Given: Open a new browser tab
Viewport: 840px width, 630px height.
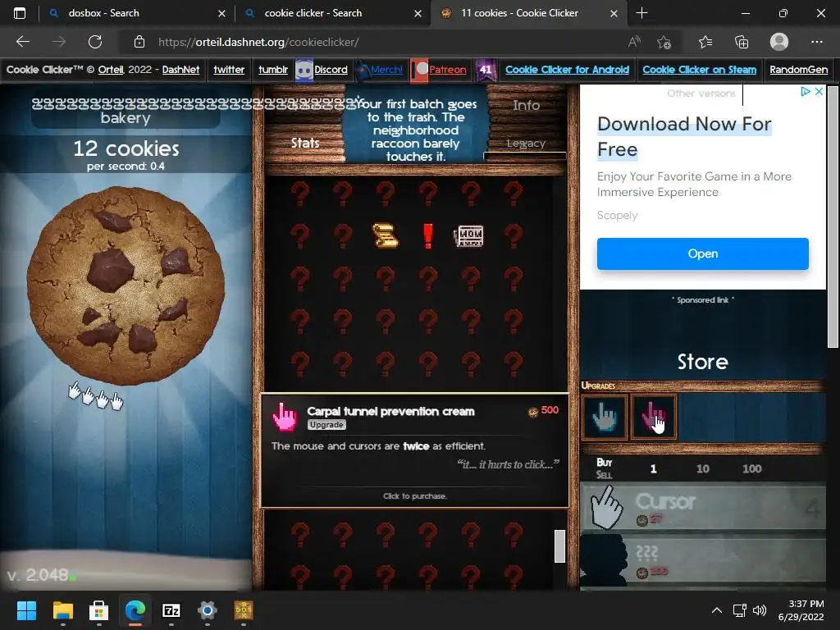Looking at the screenshot, I should tap(641, 13).
